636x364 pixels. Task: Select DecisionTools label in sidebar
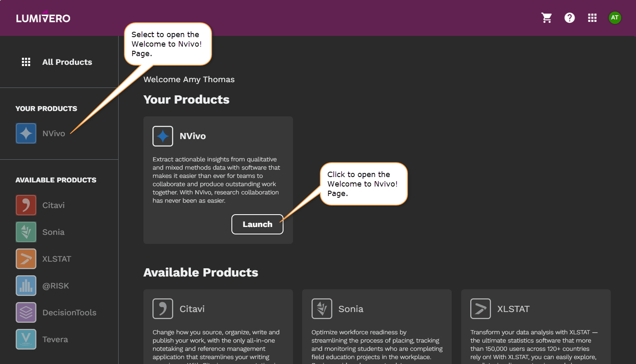coord(69,312)
